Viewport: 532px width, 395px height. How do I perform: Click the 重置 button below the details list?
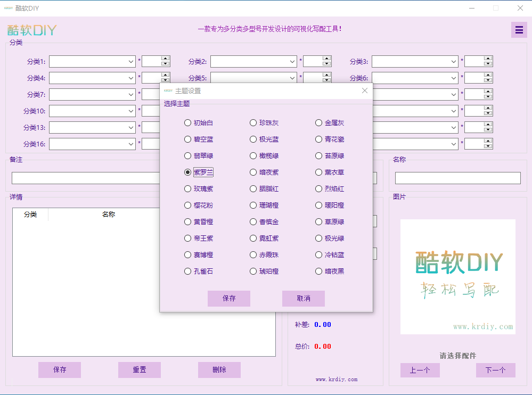pos(140,370)
